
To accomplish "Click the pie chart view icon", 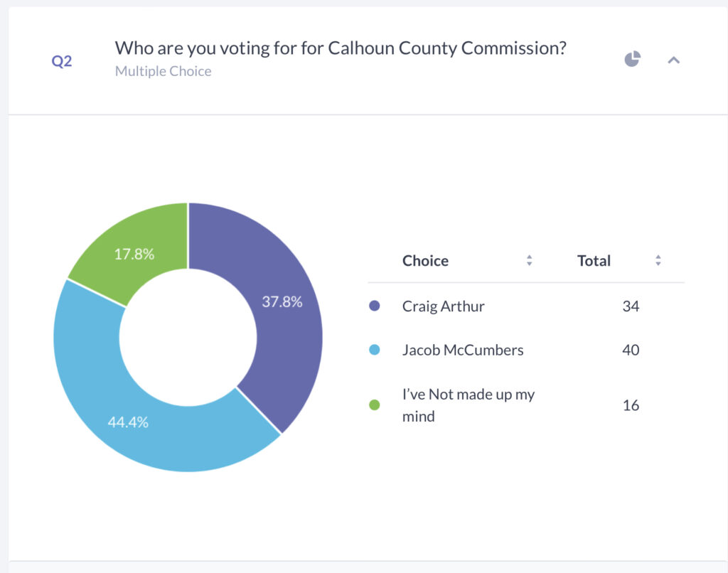I will coord(632,59).
